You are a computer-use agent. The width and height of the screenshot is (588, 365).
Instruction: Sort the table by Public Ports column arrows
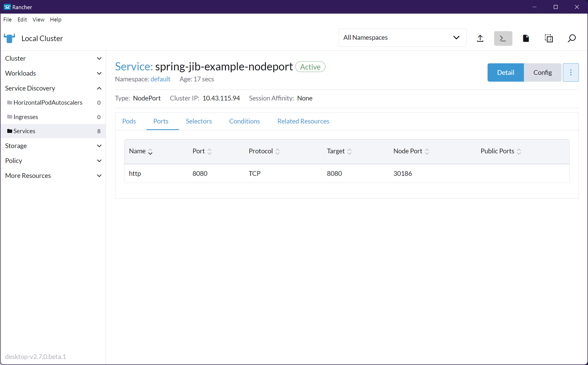click(519, 151)
